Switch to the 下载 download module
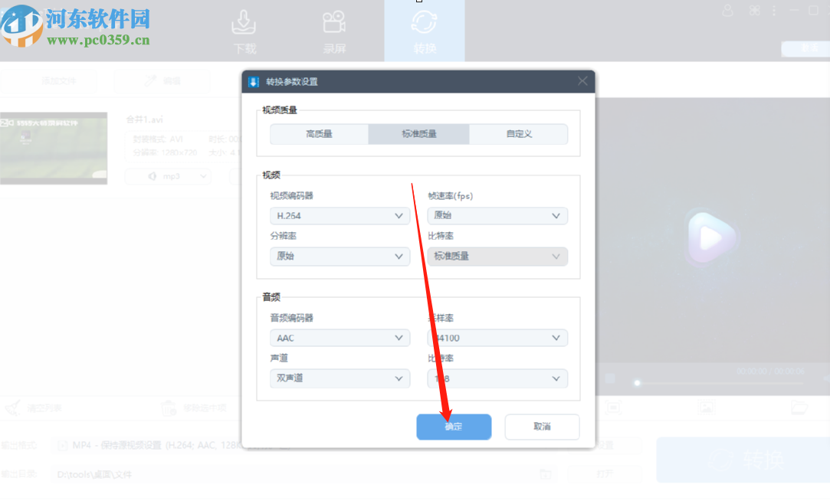Screen dimensions: 830x504 (244, 31)
